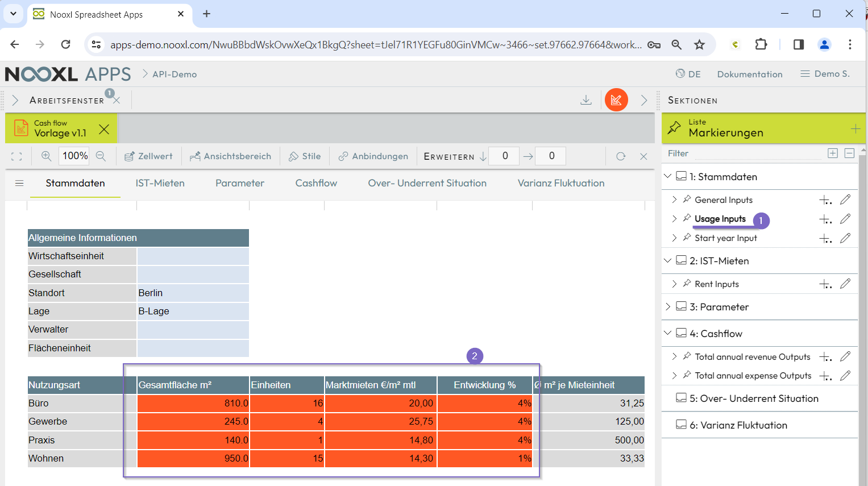This screenshot has height=486, width=868.
Task: Expand the 3: Parameter section
Action: click(x=668, y=306)
